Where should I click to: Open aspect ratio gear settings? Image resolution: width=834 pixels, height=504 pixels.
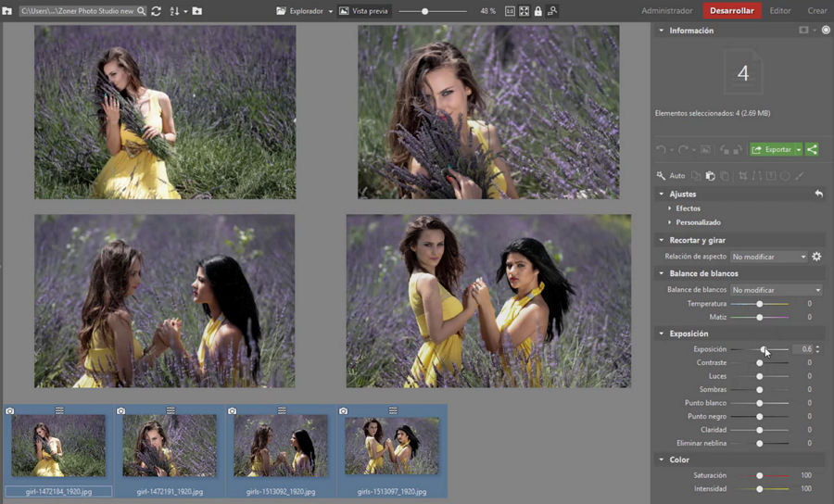[816, 257]
